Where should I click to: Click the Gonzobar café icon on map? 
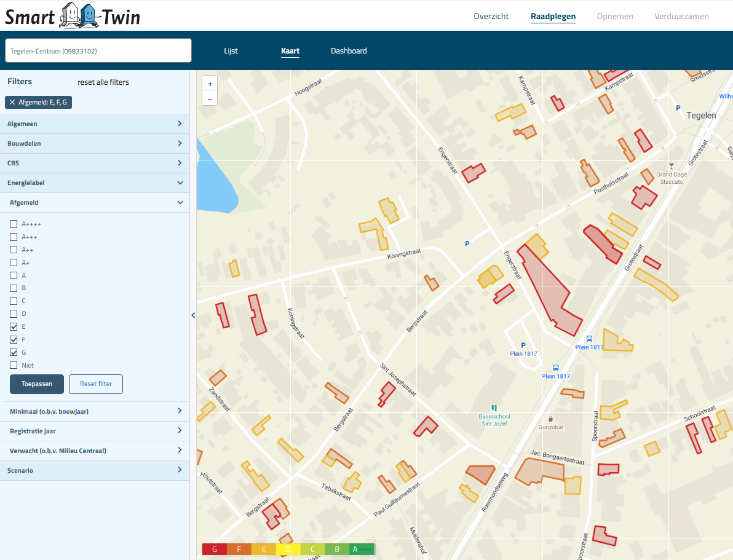tap(550, 419)
